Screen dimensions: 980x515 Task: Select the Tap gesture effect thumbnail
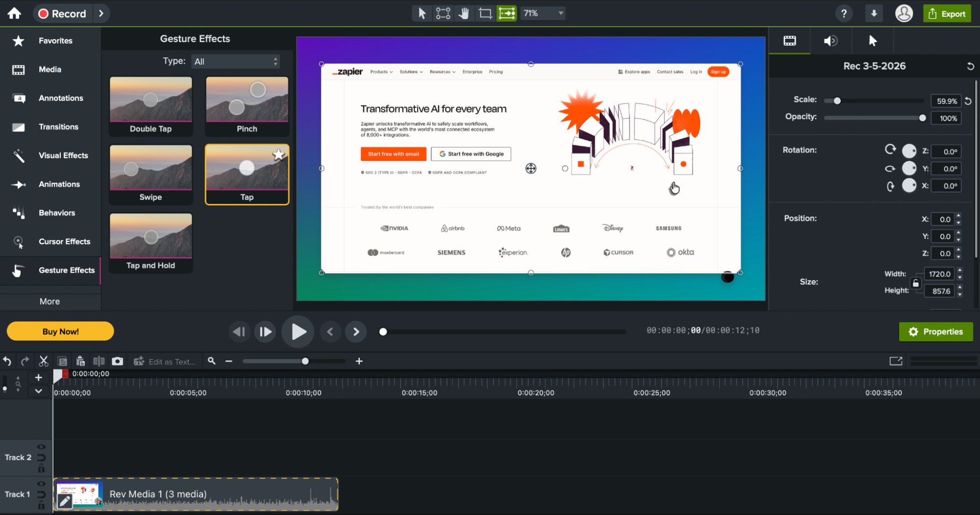pyautogui.click(x=247, y=169)
